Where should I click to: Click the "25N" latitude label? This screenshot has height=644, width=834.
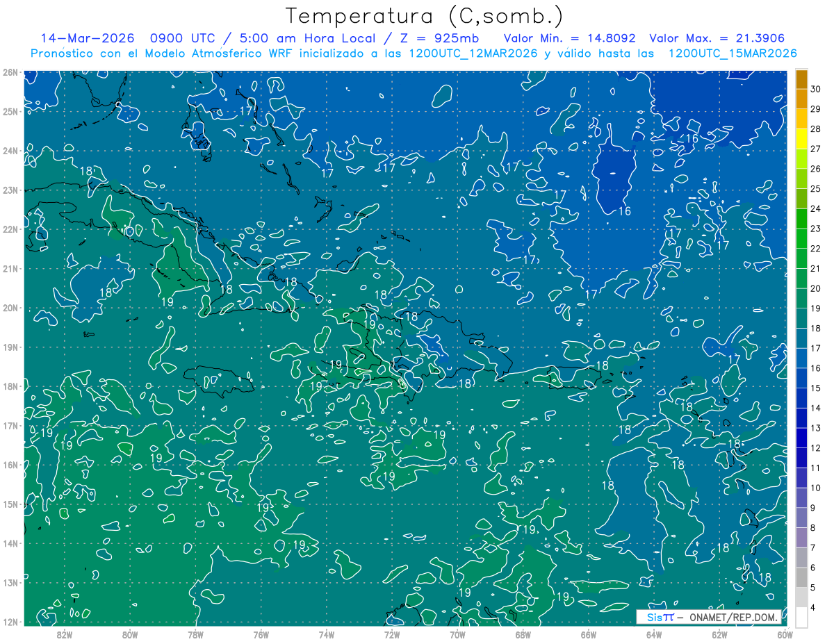click(x=10, y=111)
